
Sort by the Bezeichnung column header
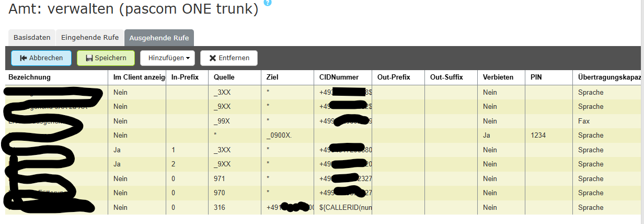pyautogui.click(x=29, y=77)
